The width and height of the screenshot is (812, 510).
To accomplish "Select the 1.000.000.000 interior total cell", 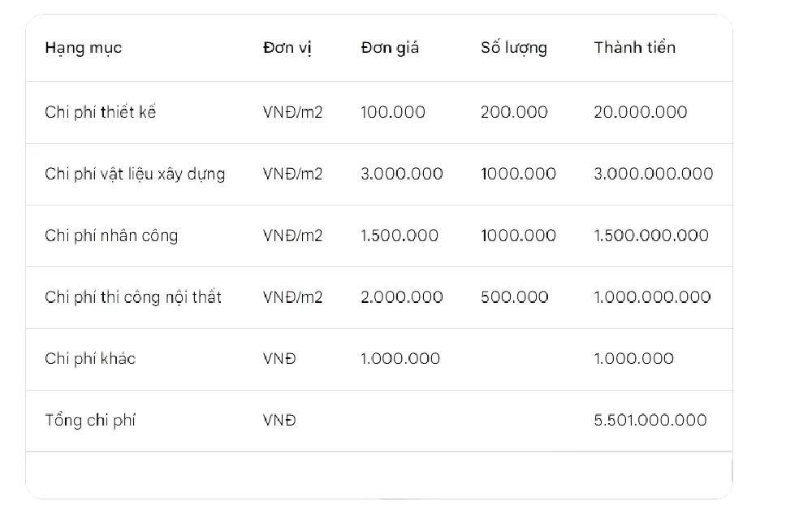I will 652,297.
